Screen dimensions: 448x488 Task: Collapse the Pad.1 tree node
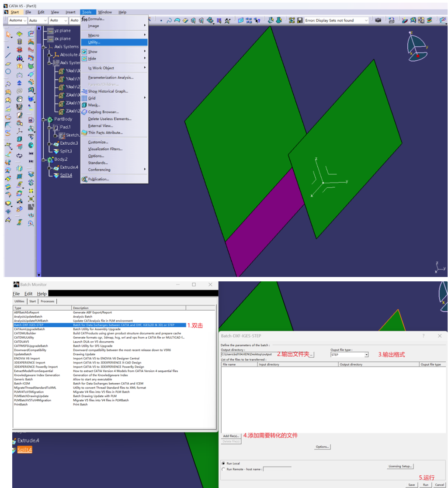[49, 127]
